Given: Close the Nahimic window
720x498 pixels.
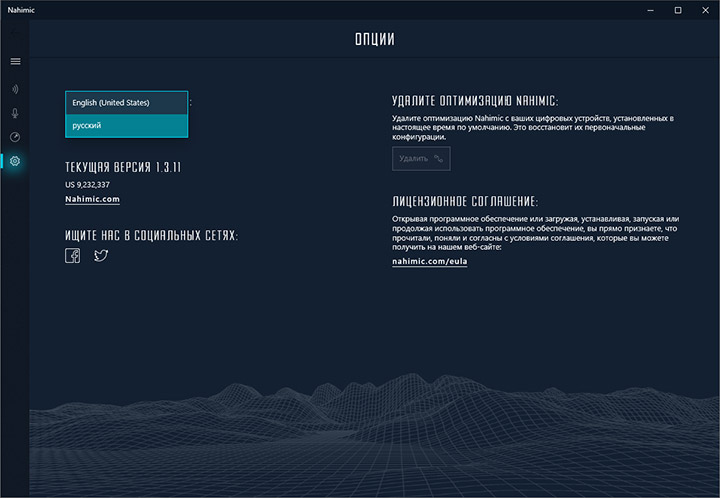Looking at the screenshot, I should click(705, 10).
